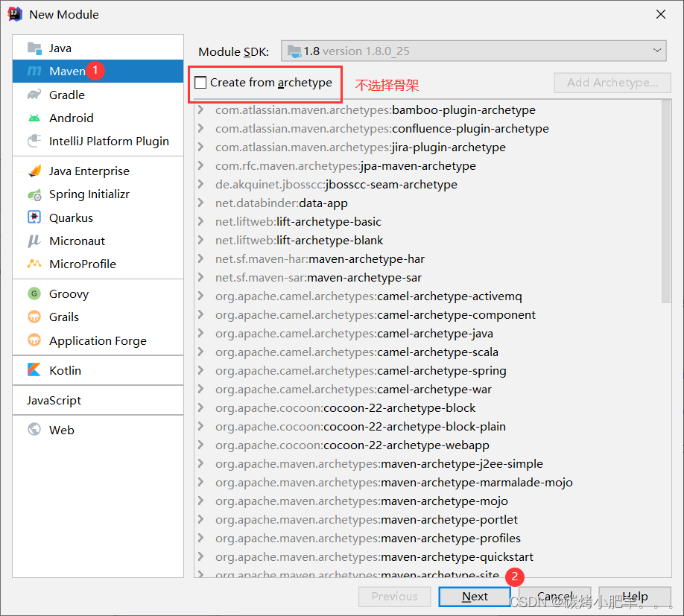Choose Spring Initializr module type
684x616 pixels.
click(x=98, y=194)
